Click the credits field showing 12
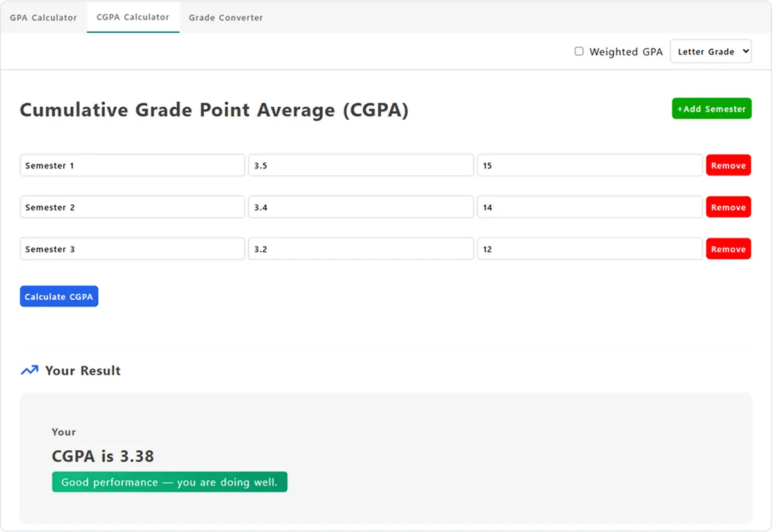Screen dimensions: 773x532 pyautogui.click(x=589, y=249)
